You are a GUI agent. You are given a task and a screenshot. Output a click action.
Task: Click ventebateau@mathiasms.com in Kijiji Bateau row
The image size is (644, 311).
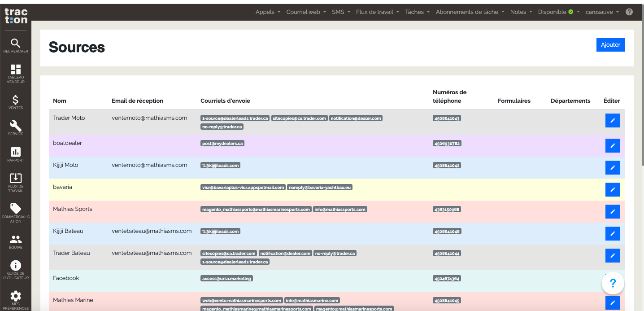[152, 231]
